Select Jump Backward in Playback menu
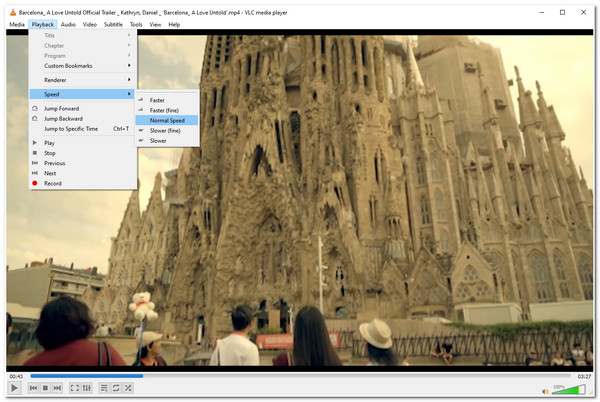 pyautogui.click(x=83, y=119)
